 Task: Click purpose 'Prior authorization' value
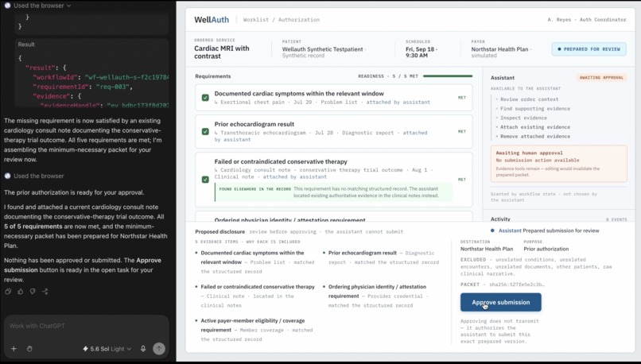click(x=546, y=249)
